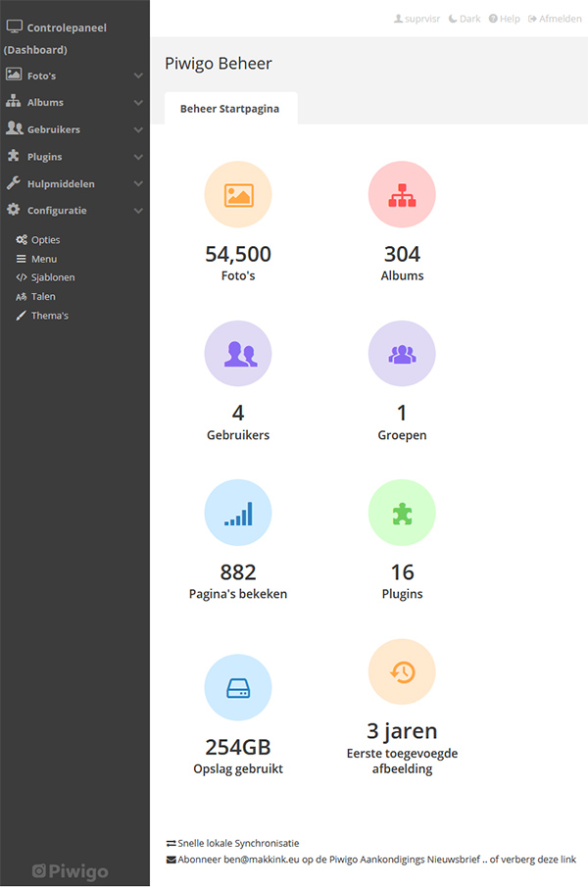Open Sjablonen under Configuratie
This screenshot has width=588, height=887.
point(53,277)
